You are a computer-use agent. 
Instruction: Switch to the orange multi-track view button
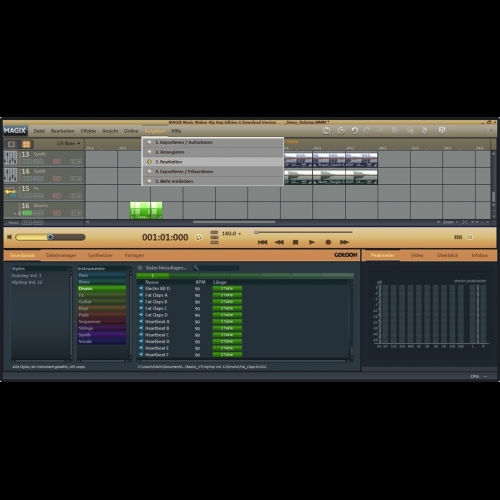(26, 144)
